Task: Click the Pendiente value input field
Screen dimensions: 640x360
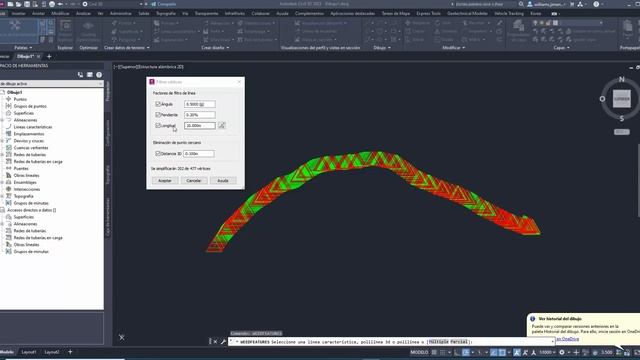Action: pyautogui.click(x=200, y=115)
